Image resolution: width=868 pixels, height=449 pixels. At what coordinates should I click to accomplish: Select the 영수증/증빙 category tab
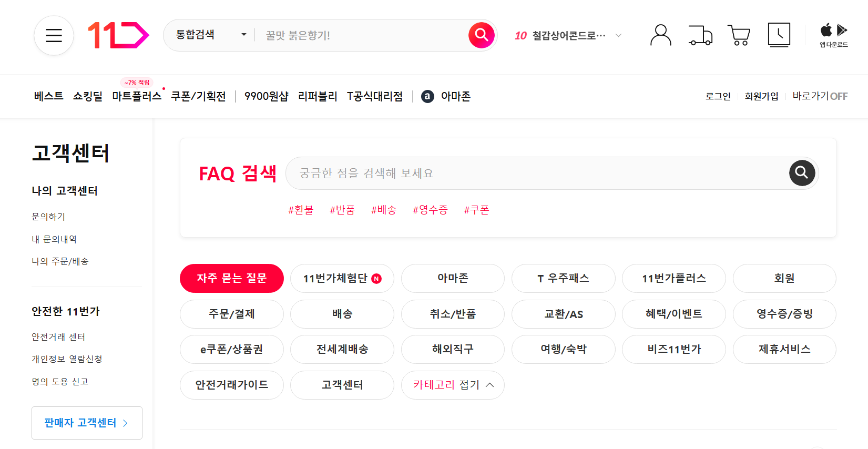coord(784,314)
